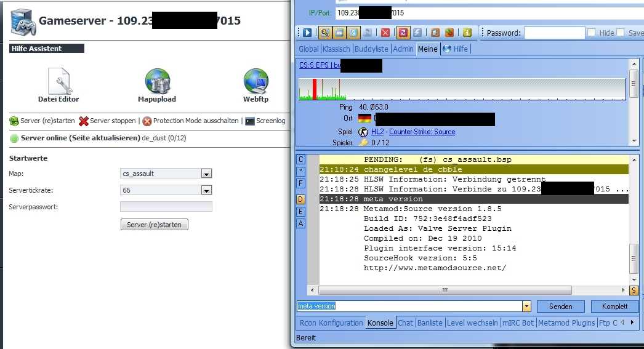Toggle the C console filter button
Image resolution: width=644 pixels, height=349 pixels.
tap(300, 159)
